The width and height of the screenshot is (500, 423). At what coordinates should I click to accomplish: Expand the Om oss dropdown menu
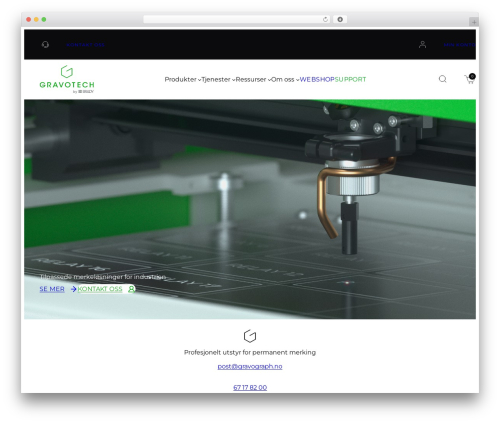(x=285, y=79)
